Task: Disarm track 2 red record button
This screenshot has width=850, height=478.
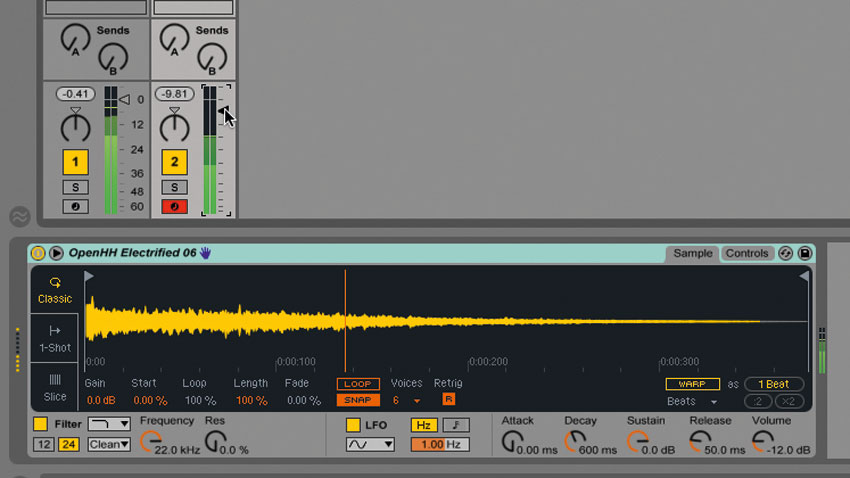Action: click(174, 206)
